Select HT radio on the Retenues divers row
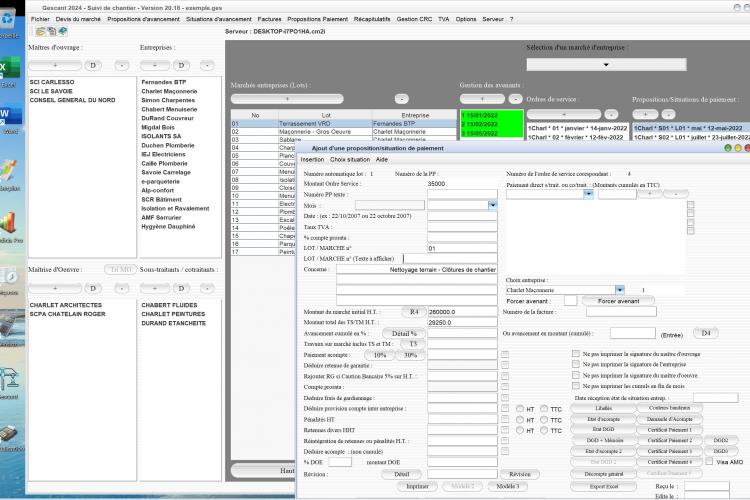 click(520, 430)
